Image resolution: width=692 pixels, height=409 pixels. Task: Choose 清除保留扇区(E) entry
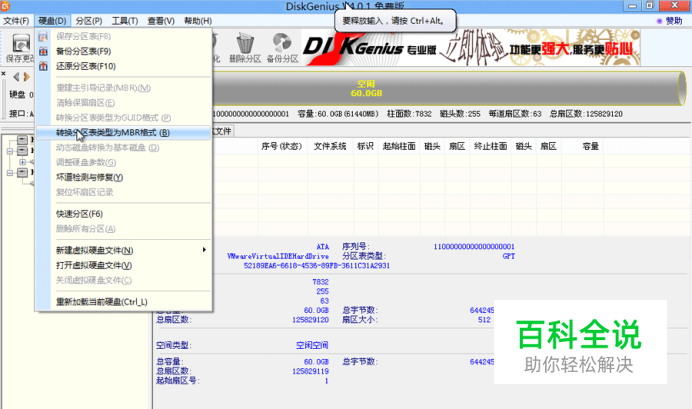[124, 103]
